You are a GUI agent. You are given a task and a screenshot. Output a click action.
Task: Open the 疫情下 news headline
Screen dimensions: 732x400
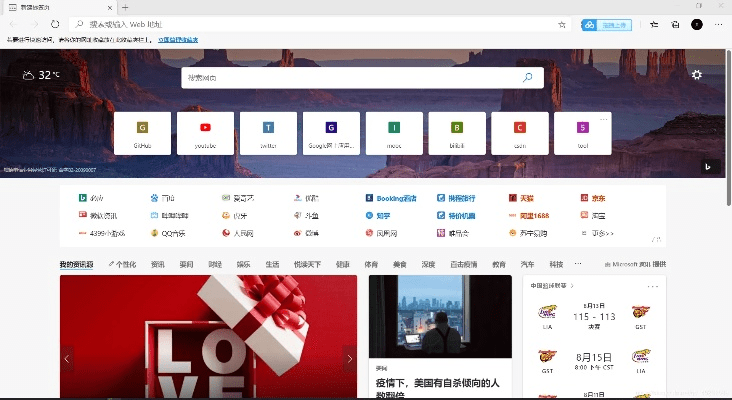[x=437, y=387]
